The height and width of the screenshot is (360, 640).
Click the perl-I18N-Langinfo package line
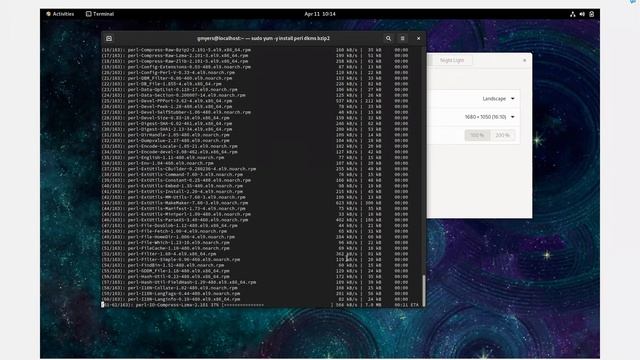[255, 299]
